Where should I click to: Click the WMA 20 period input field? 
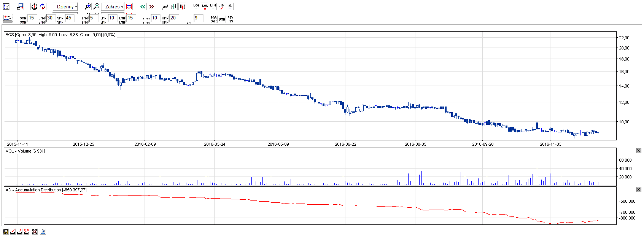pyautogui.click(x=174, y=18)
